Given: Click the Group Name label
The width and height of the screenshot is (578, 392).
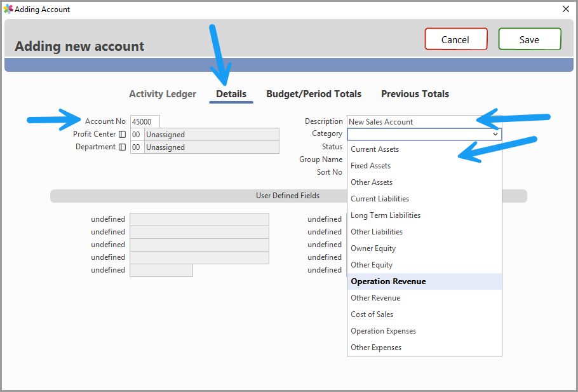Looking at the screenshot, I should pos(321,159).
